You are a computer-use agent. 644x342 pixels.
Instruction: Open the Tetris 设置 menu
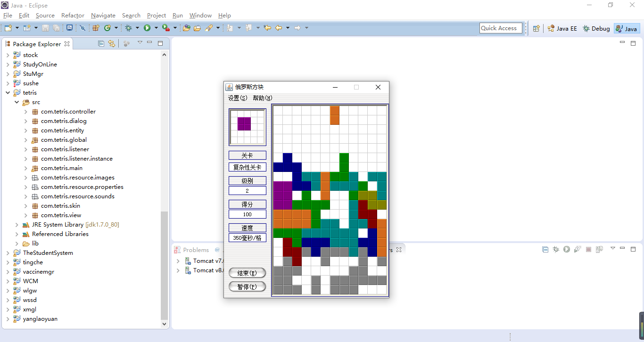tap(237, 98)
